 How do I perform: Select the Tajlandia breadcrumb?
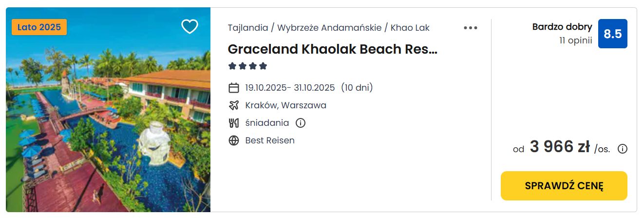tap(248, 28)
